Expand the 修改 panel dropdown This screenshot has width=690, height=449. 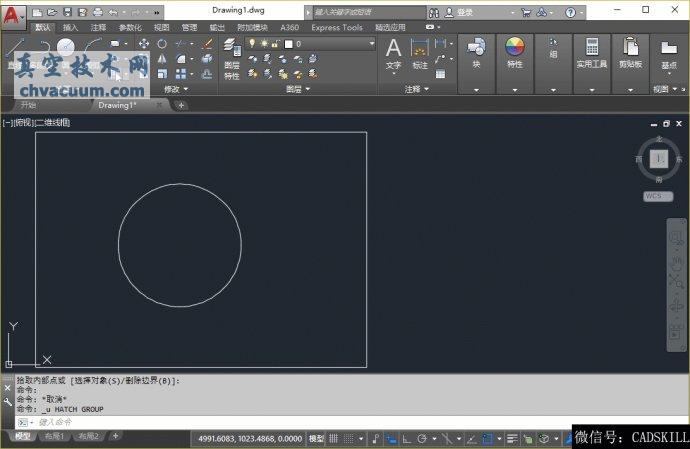pyautogui.click(x=176, y=89)
